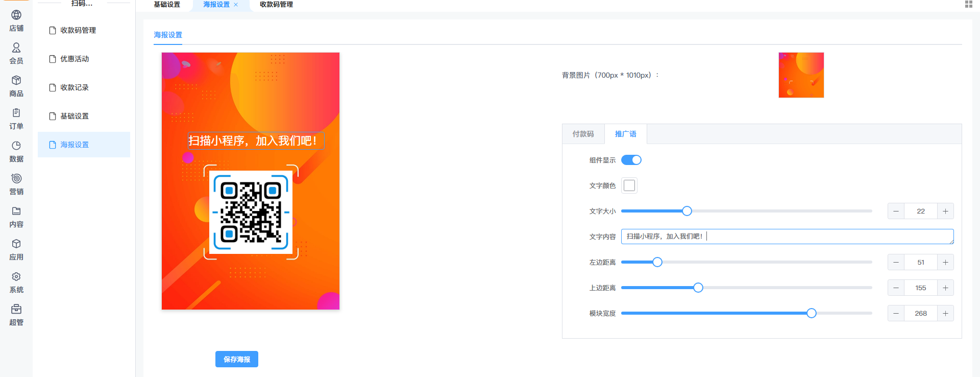The image size is (980, 377).
Task: Click the 左边距离 slider handle
Action: point(657,262)
